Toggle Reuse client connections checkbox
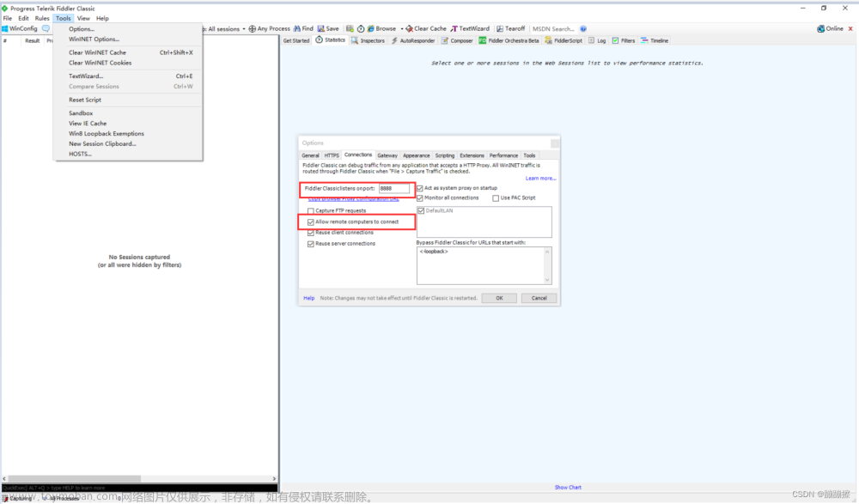The height and width of the screenshot is (504, 859). [311, 233]
